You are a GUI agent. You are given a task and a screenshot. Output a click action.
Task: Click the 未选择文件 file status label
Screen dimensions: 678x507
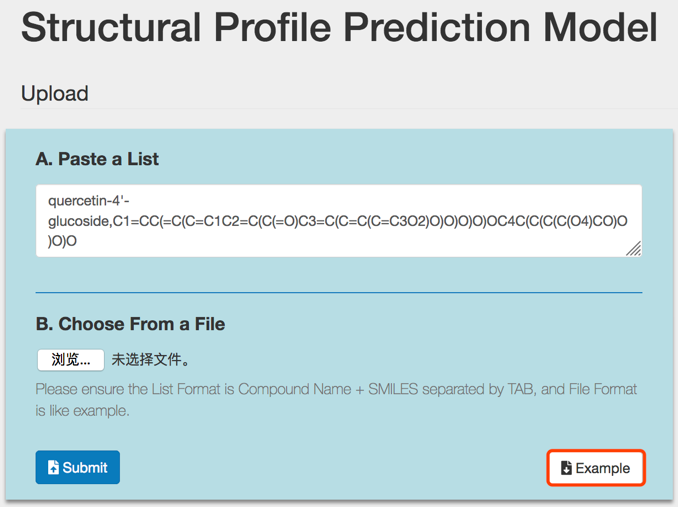(150, 360)
